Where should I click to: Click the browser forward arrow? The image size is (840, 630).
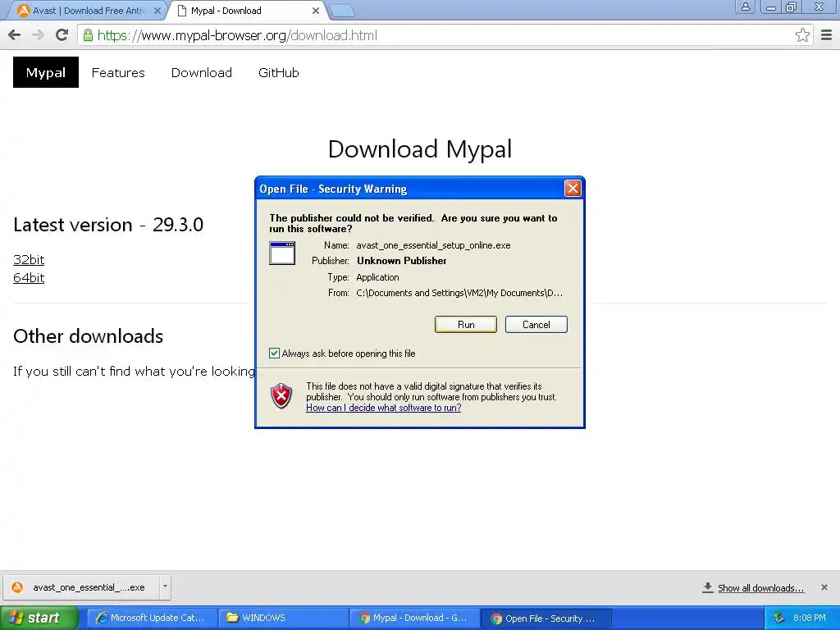pyautogui.click(x=38, y=35)
